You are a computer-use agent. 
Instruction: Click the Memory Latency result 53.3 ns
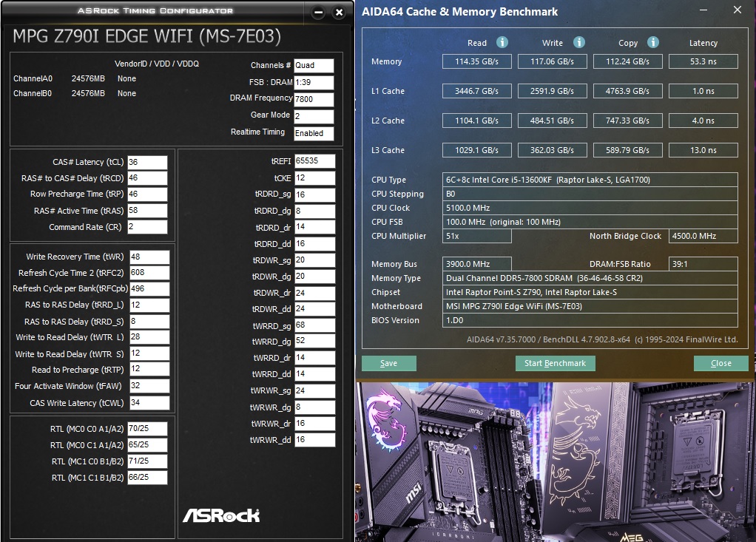pyautogui.click(x=703, y=61)
